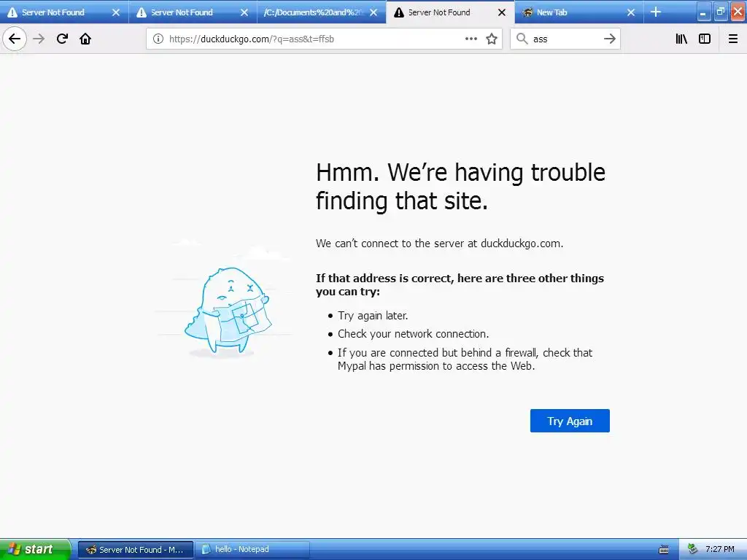Image resolution: width=747 pixels, height=560 pixels.
Task: Close the second Server Not Found tab
Action: 244,12
